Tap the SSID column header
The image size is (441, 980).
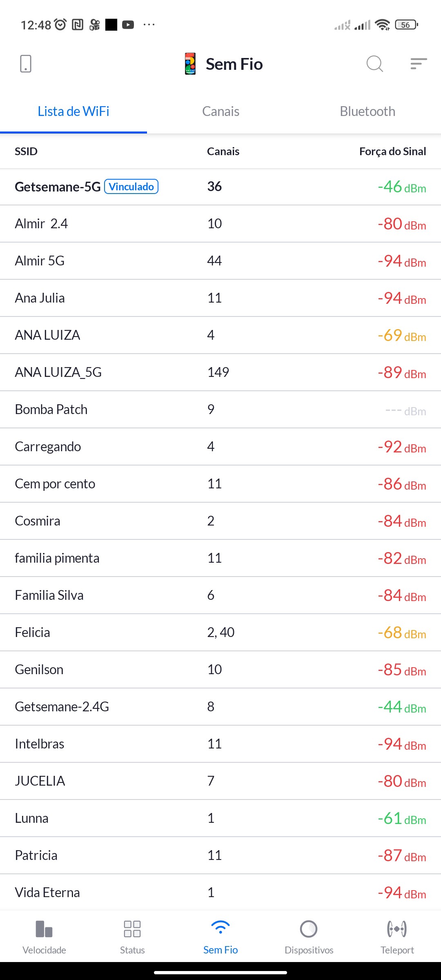coord(26,151)
